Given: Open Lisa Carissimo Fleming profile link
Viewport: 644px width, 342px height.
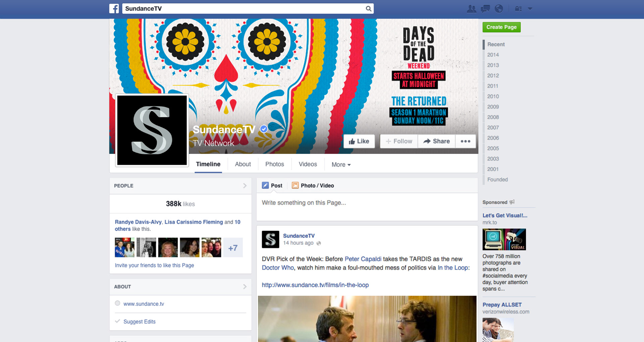Looking at the screenshot, I should pos(194,222).
